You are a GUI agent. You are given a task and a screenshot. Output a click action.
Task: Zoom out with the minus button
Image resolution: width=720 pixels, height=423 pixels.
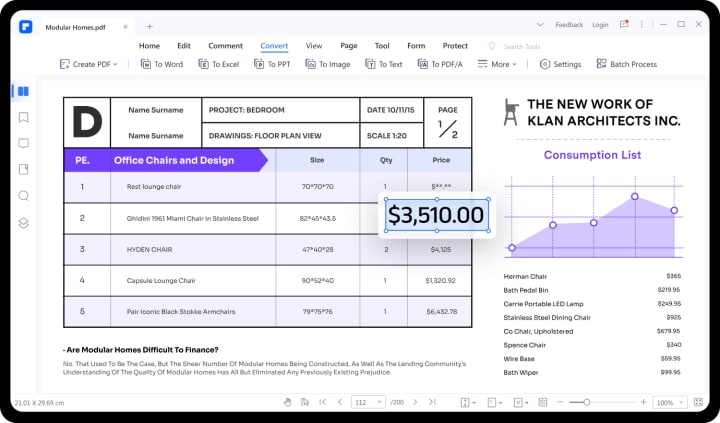click(x=560, y=402)
